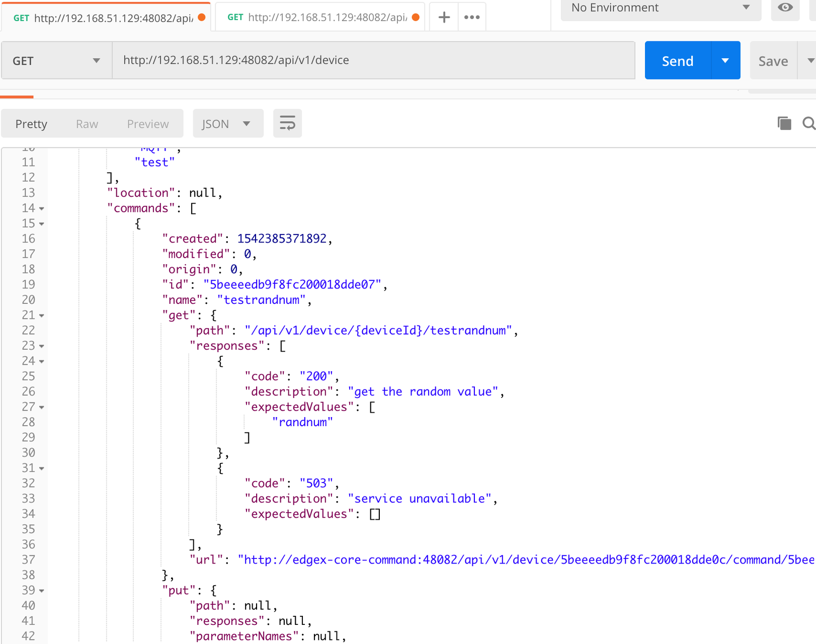The height and width of the screenshot is (644, 816).
Task: Select the Raw response view
Action: pos(87,124)
